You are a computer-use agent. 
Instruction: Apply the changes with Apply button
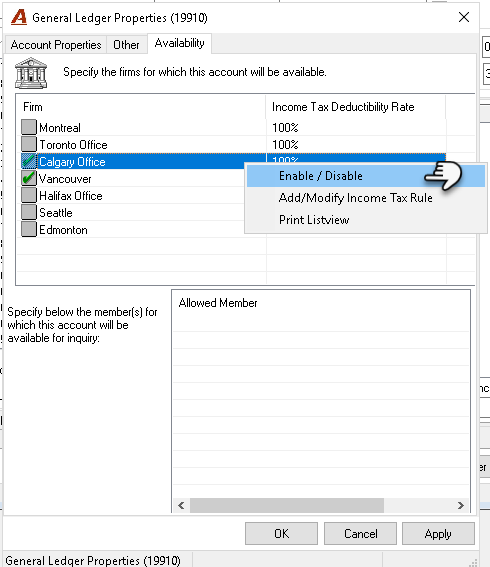(438, 533)
